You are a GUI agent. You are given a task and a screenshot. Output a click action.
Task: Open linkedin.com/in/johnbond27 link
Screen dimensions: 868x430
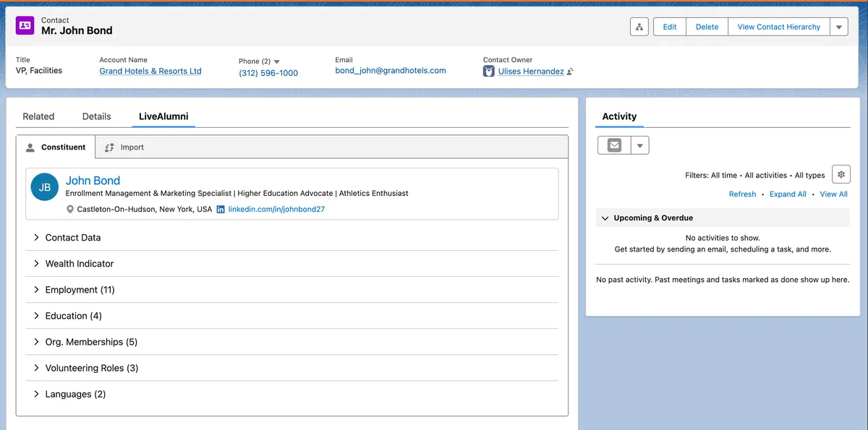tap(276, 210)
